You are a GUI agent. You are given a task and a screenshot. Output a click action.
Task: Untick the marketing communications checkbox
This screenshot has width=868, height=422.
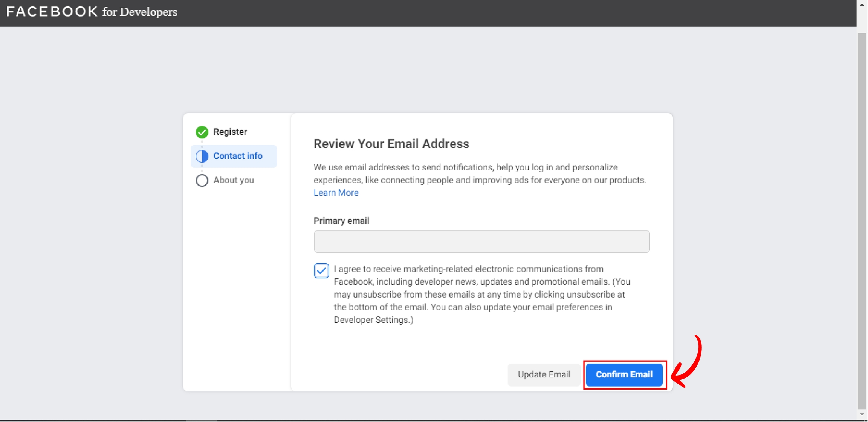tap(321, 270)
